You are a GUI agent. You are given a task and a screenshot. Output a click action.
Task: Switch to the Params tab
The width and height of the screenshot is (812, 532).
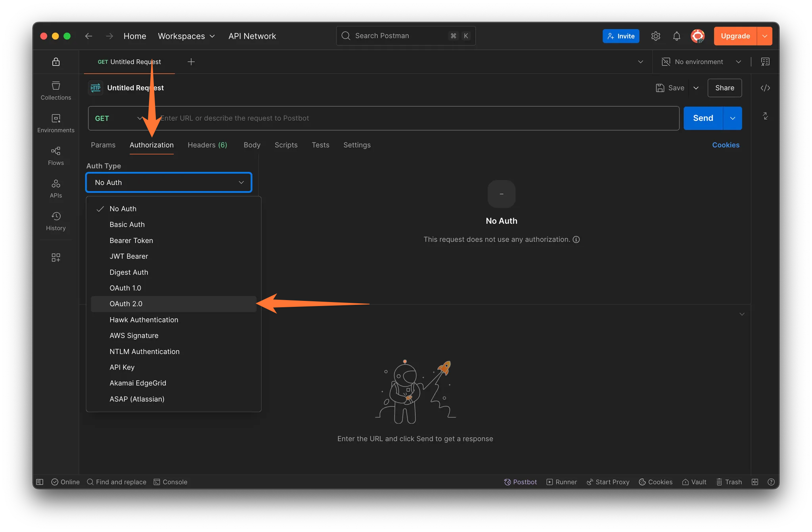103,145
